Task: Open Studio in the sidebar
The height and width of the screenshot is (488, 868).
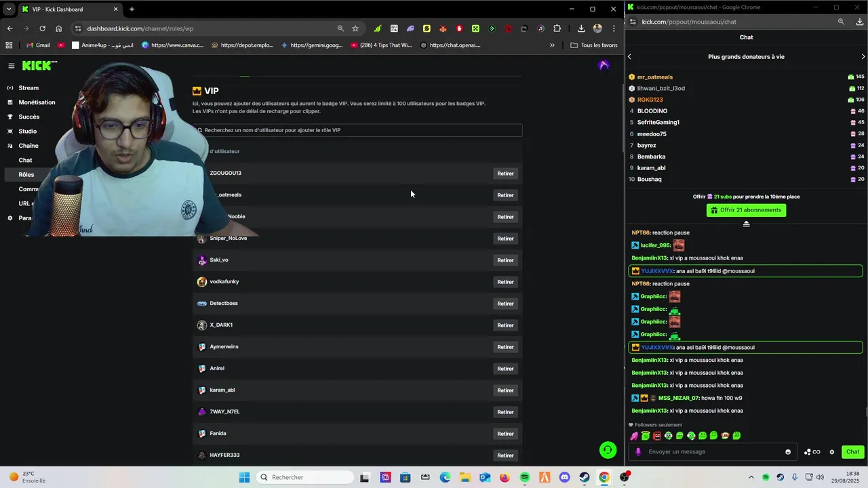Action: coord(28,131)
